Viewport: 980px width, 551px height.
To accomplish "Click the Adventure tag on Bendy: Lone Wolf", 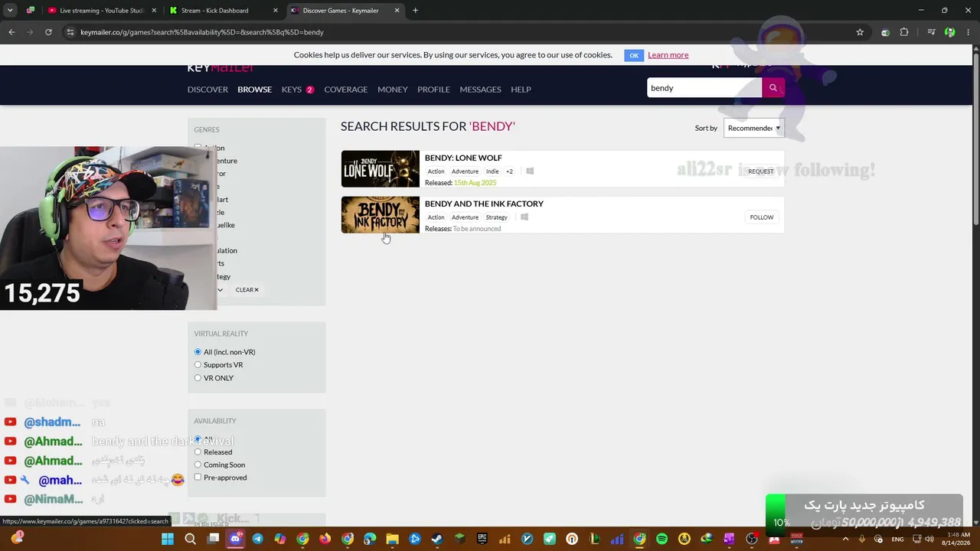I will (x=465, y=171).
